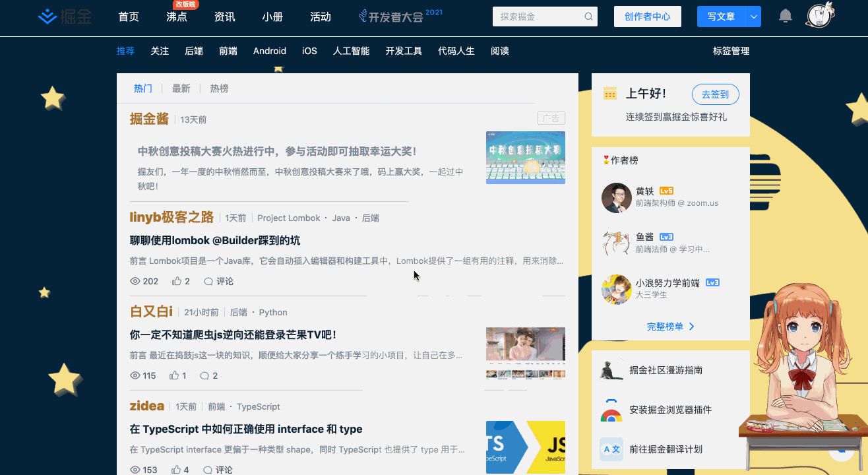The height and width of the screenshot is (475, 868).
Task: Click the translation plan icon
Action: (x=611, y=449)
